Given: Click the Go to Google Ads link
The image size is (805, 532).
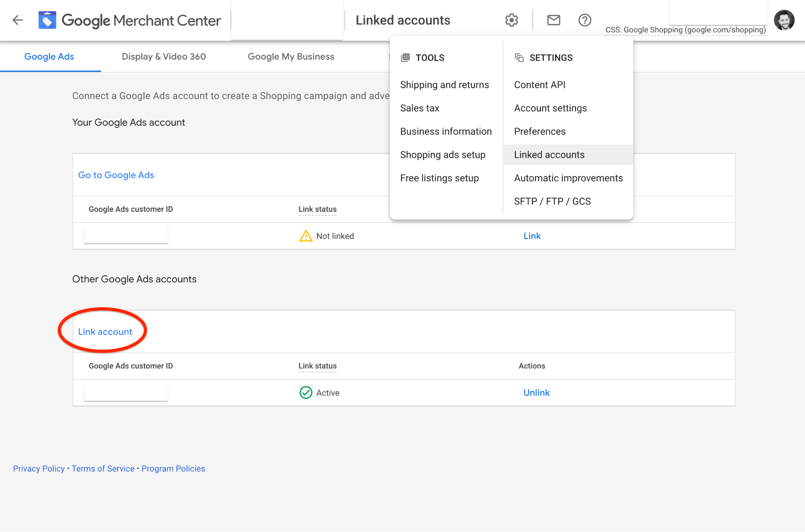Looking at the screenshot, I should coord(116,175).
